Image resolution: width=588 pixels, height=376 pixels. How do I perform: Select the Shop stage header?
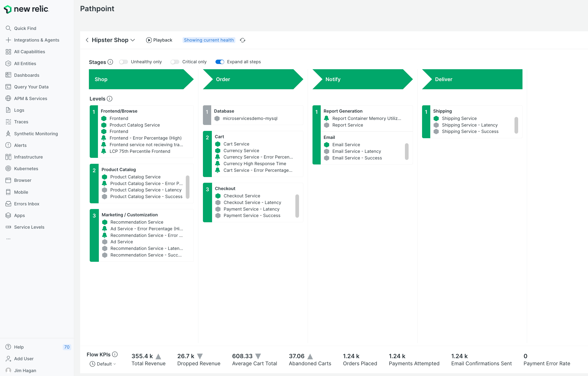tap(141, 79)
